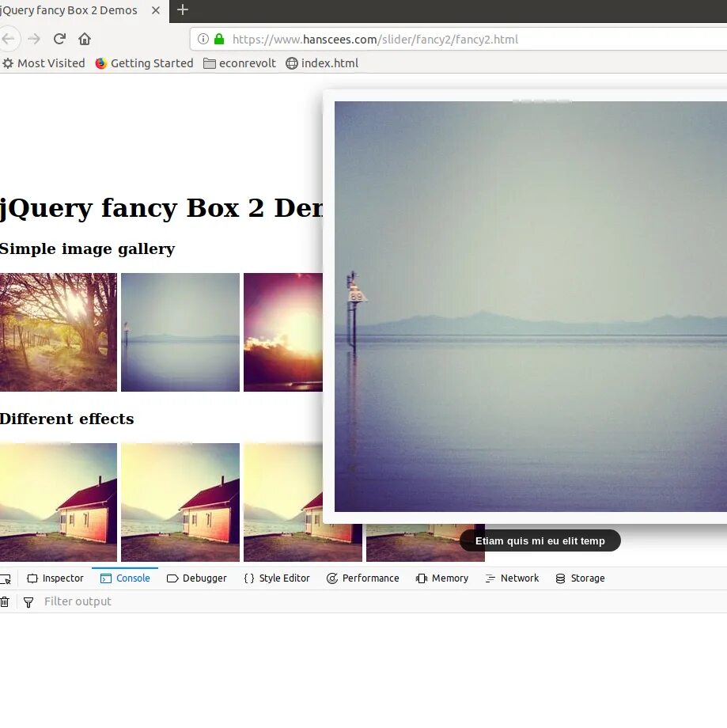Open the index.html bookmark

point(322,63)
